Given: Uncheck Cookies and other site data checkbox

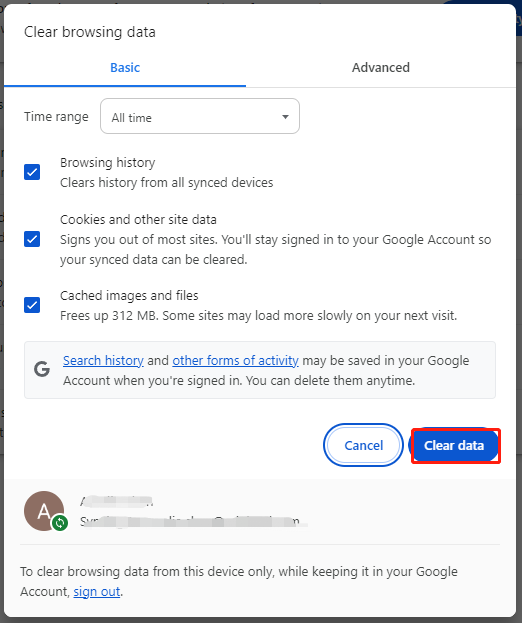Looking at the screenshot, I should pos(32,239).
